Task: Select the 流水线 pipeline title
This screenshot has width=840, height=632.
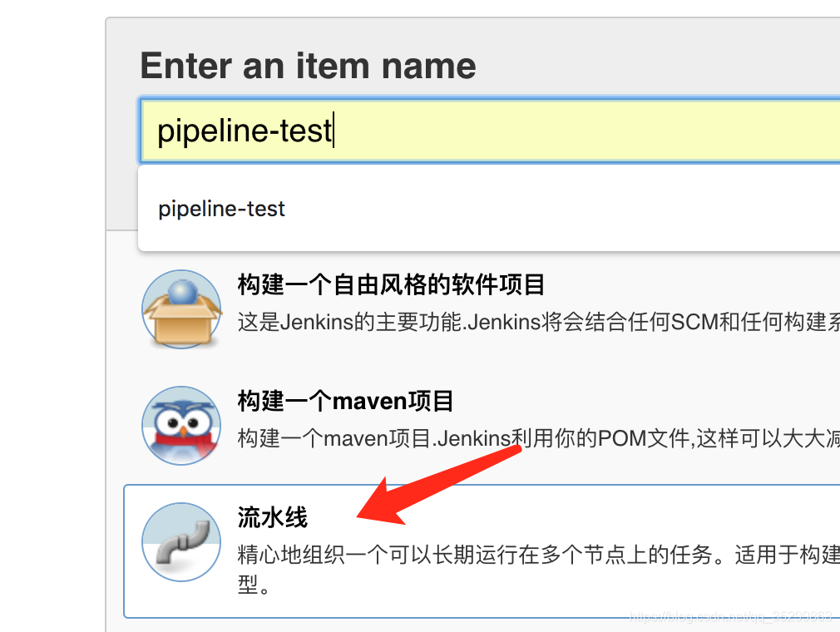Action: coord(272,517)
